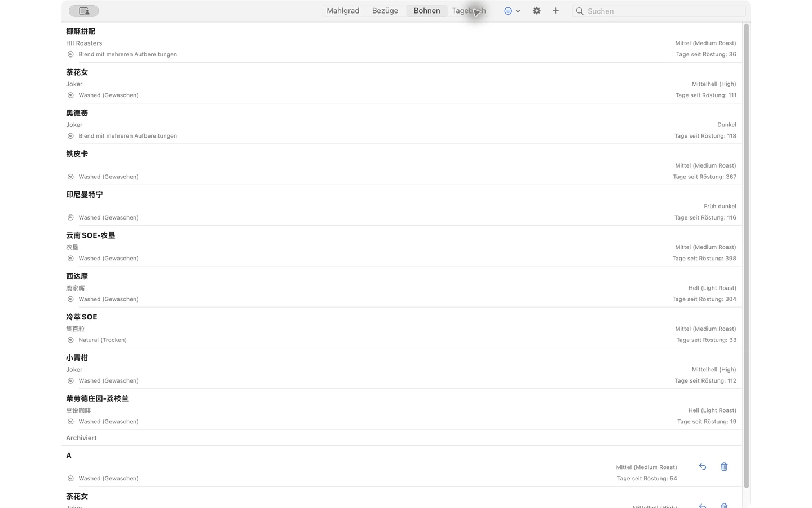812x508 pixels.
Task: Select the Bohnen tab
Action: (427, 11)
